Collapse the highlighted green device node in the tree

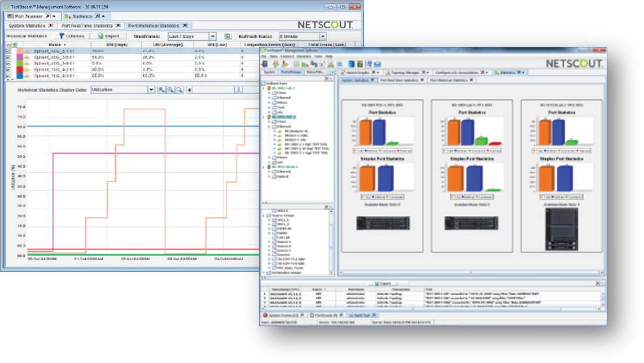pyautogui.click(x=264, y=117)
